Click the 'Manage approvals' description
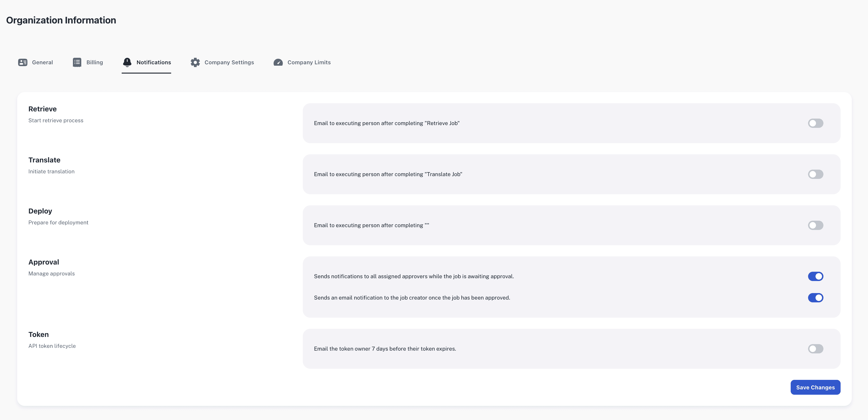Image resolution: width=868 pixels, height=420 pixels. click(x=52, y=274)
